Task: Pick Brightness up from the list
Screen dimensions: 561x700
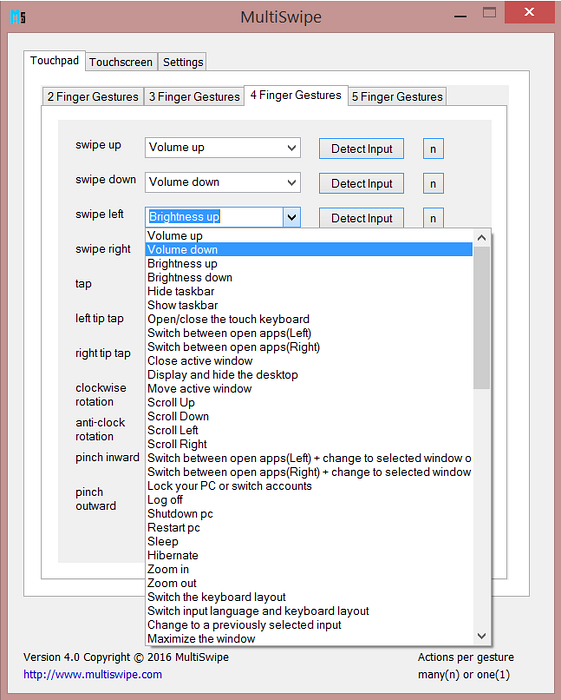Action: click(309, 263)
